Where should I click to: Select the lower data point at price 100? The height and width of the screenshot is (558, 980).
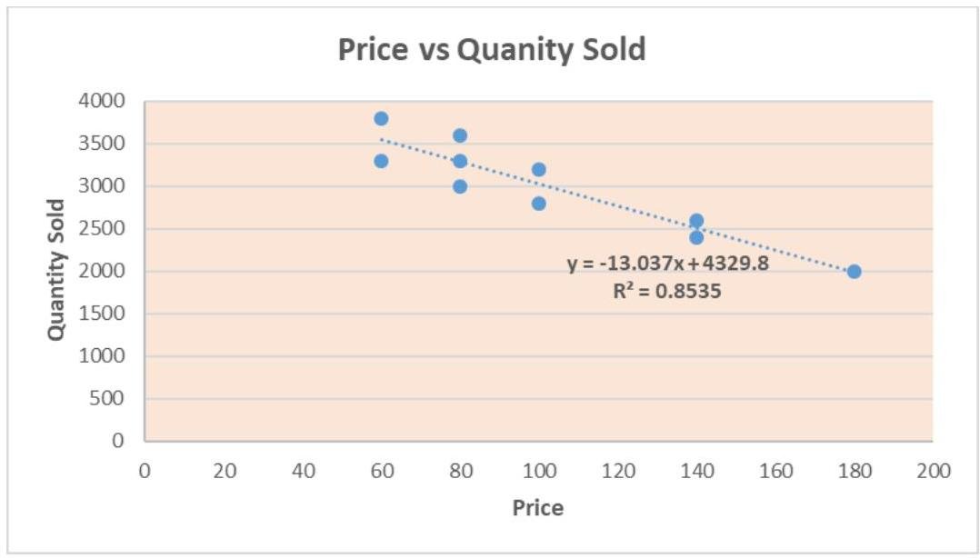(x=538, y=204)
